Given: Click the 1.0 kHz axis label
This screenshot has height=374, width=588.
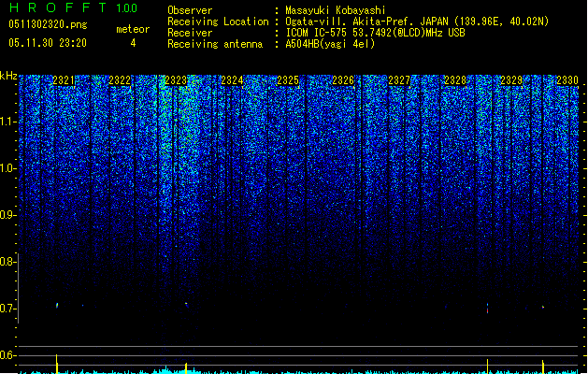Looking at the screenshot, I should pos(7,168).
